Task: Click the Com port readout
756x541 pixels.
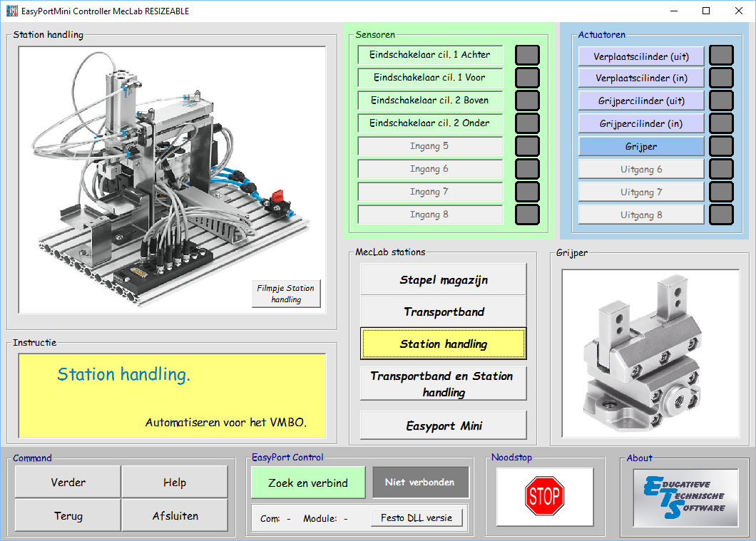Action: [x=275, y=518]
